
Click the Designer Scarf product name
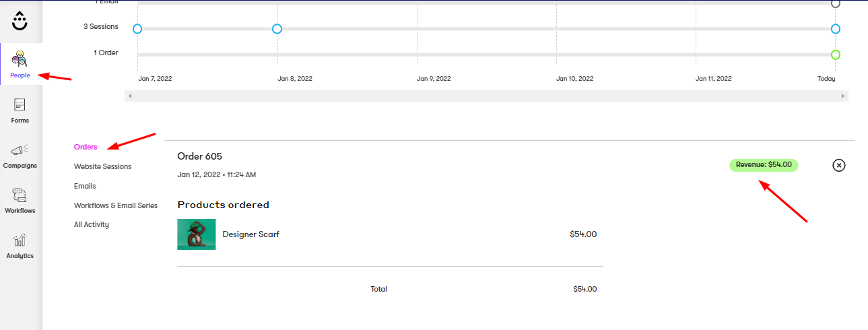click(x=251, y=234)
